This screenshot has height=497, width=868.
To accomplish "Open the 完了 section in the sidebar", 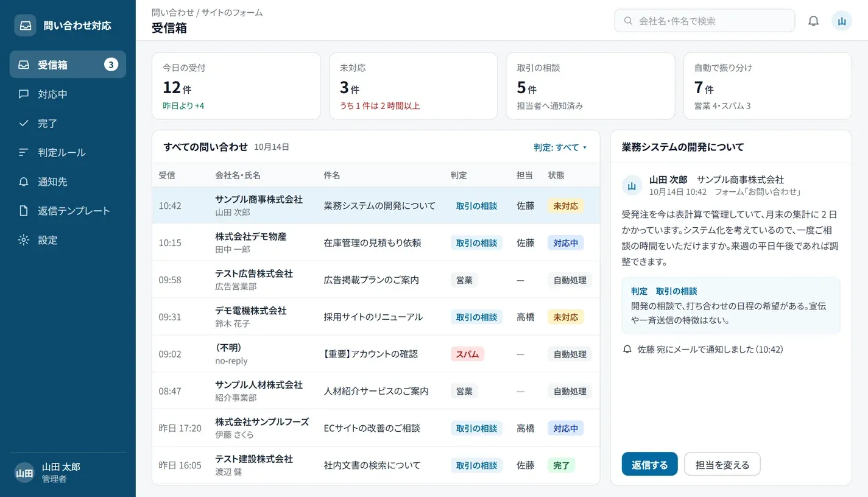I will coord(68,123).
